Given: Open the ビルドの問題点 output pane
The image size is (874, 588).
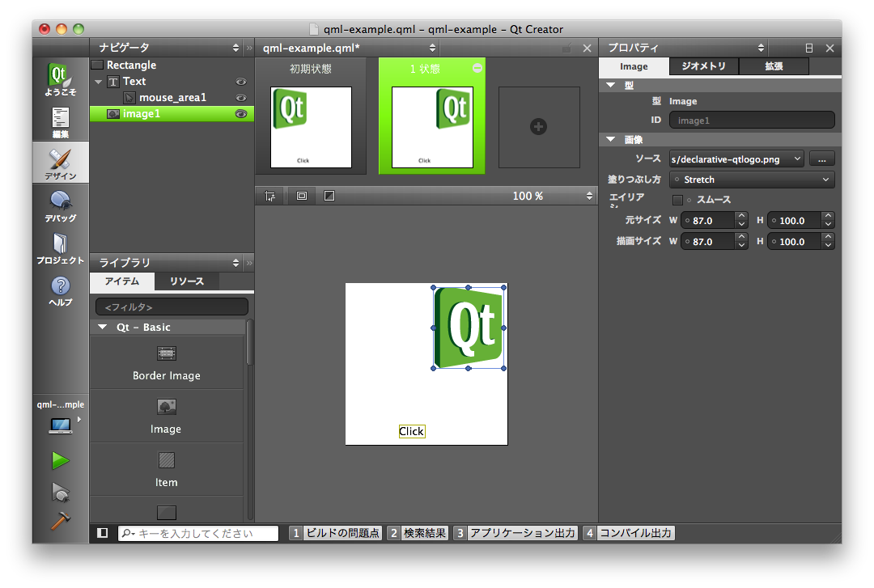Looking at the screenshot, I should (x=335, y=533).
